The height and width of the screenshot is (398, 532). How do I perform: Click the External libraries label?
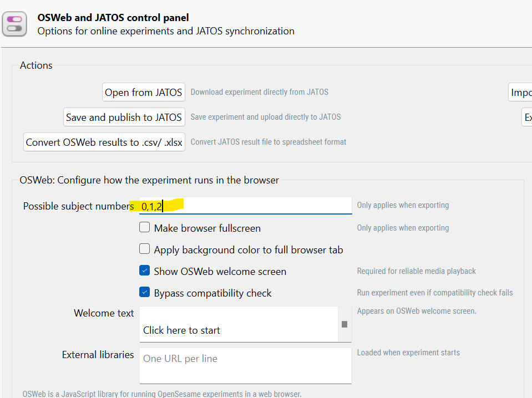(98, 355)
